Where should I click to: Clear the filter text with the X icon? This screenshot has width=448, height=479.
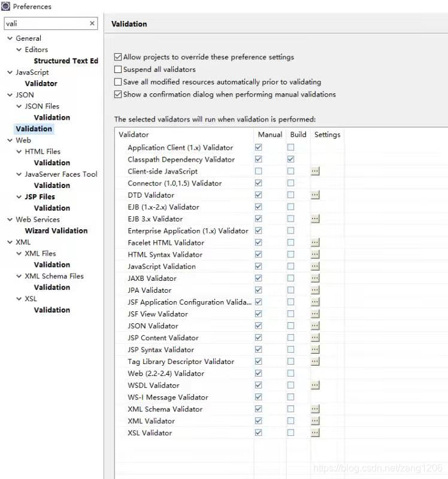(x=92, y=23)
